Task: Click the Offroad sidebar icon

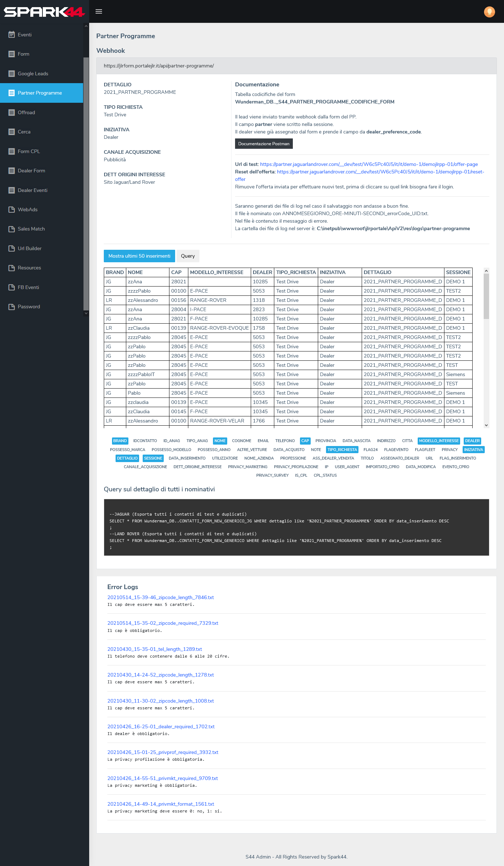Action: [11, 112]
